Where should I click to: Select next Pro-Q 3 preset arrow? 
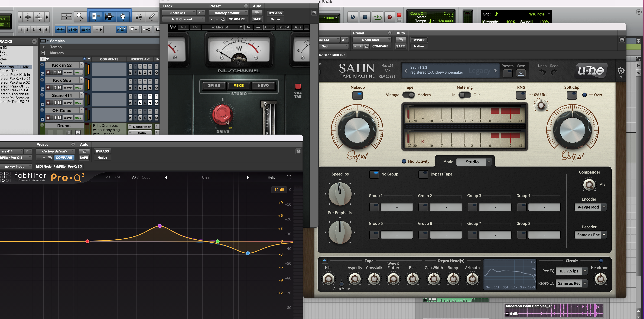click(248, 177)
